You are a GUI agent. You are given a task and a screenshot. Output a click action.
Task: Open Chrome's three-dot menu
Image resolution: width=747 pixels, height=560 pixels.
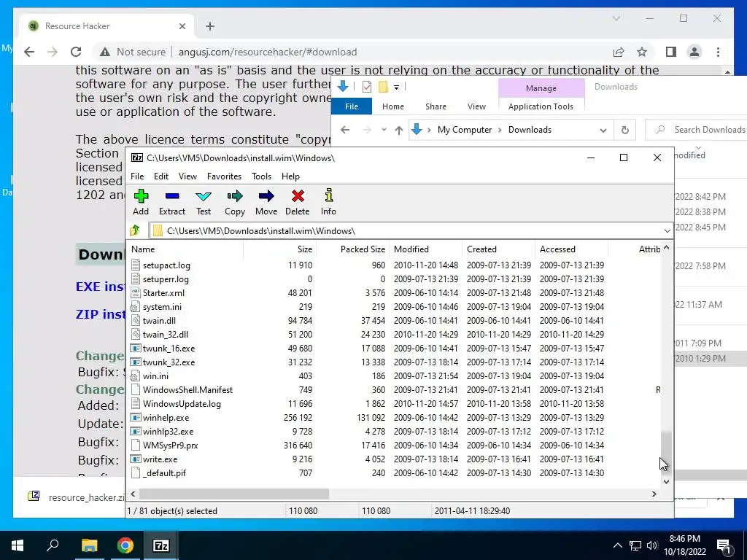coord(718,52)
